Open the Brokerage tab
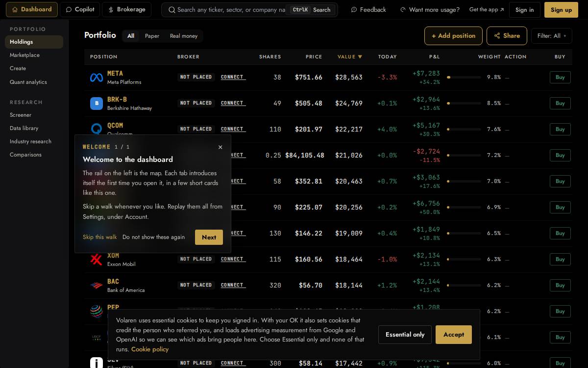The height and width of the screenshot is (368, 588). point(126,9)
